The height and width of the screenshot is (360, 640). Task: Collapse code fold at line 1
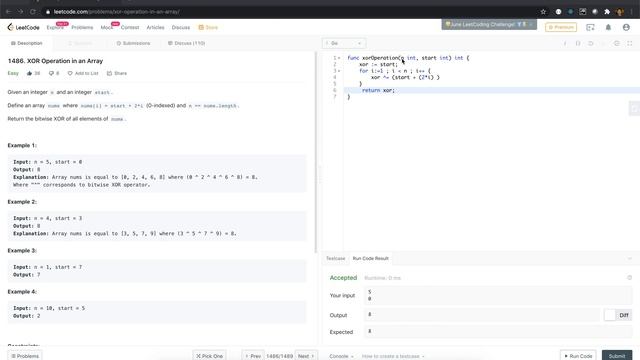click(x=339, y=58)
